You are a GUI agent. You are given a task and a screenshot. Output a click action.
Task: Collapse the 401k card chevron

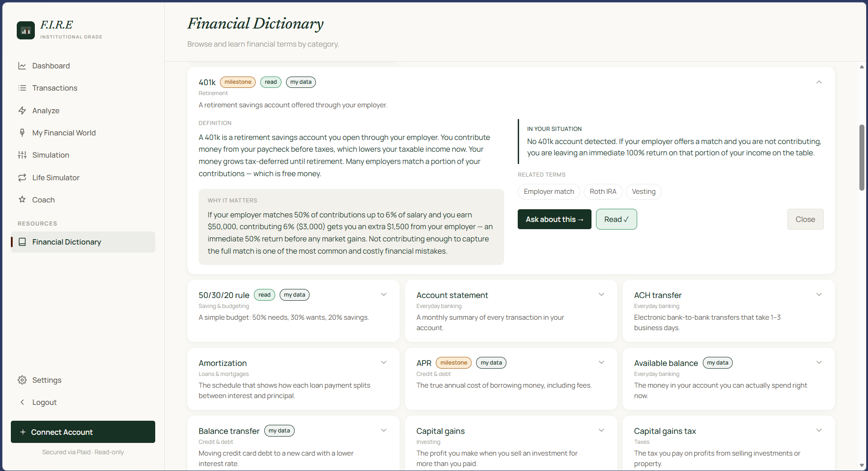(x=819, y=82)
